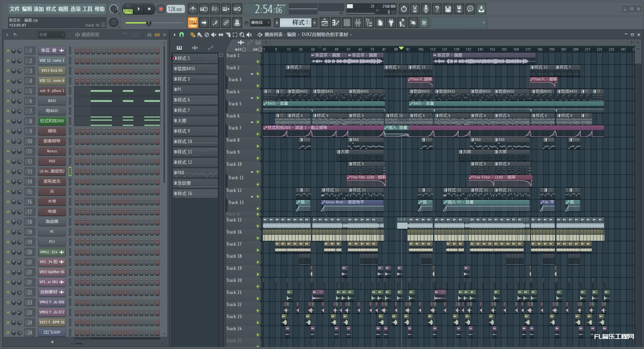The width and height of the screenshot is (644, 349).
Task: Toggle the PAT/SONG mode switch
Action: pyautogui.click(x=128, y=9)
